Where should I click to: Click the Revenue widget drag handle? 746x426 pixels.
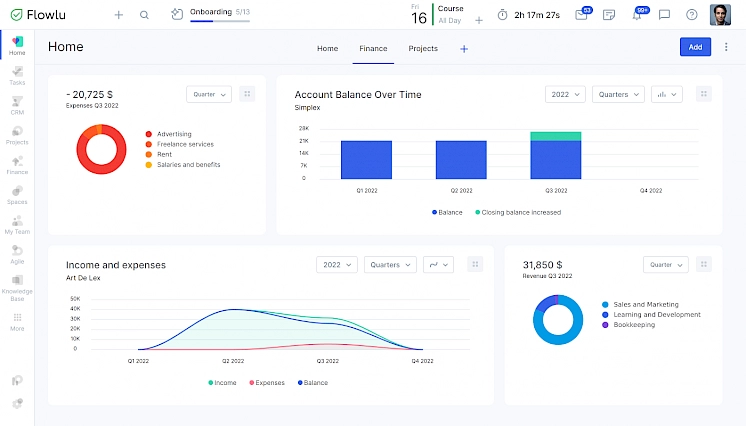pyautogui.click(x=704, y=264)
